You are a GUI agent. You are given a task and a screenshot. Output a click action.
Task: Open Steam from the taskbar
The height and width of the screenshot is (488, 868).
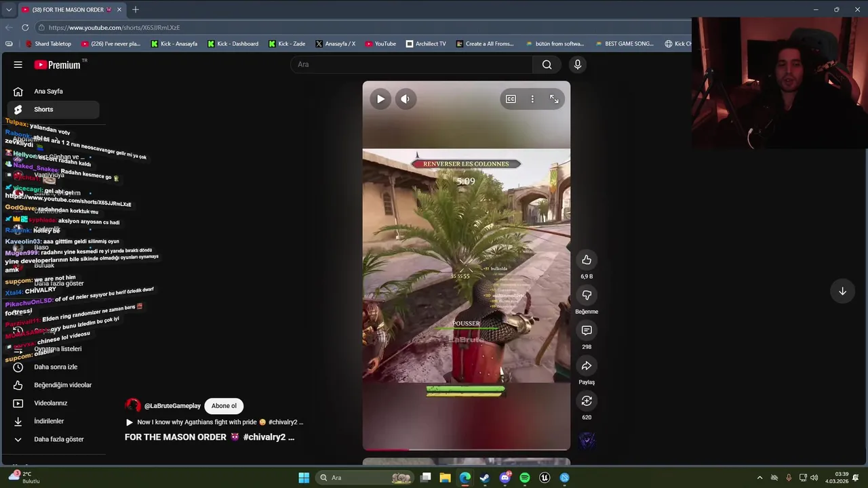coord(485,478)
